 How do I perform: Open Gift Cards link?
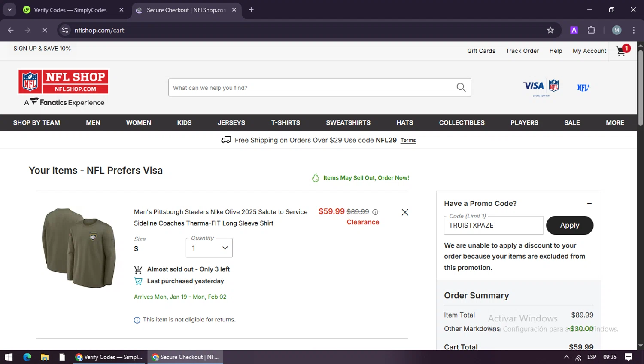[481, 51]
